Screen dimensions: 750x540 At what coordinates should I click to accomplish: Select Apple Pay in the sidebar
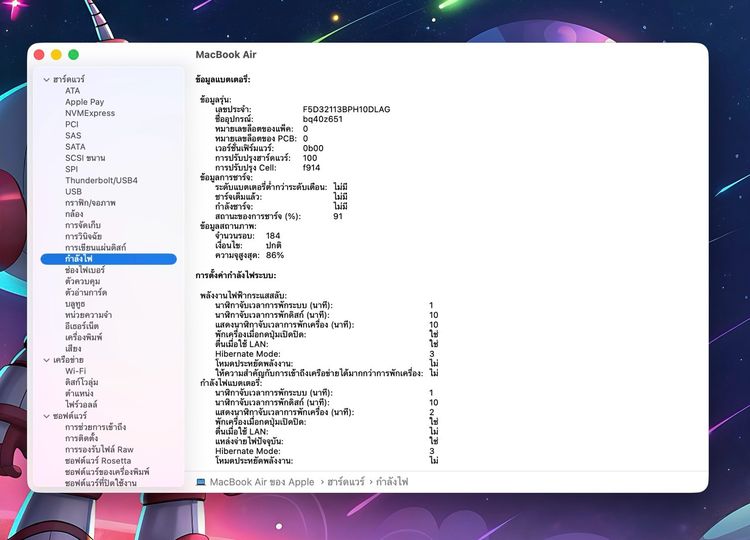[x=85, y=102]
